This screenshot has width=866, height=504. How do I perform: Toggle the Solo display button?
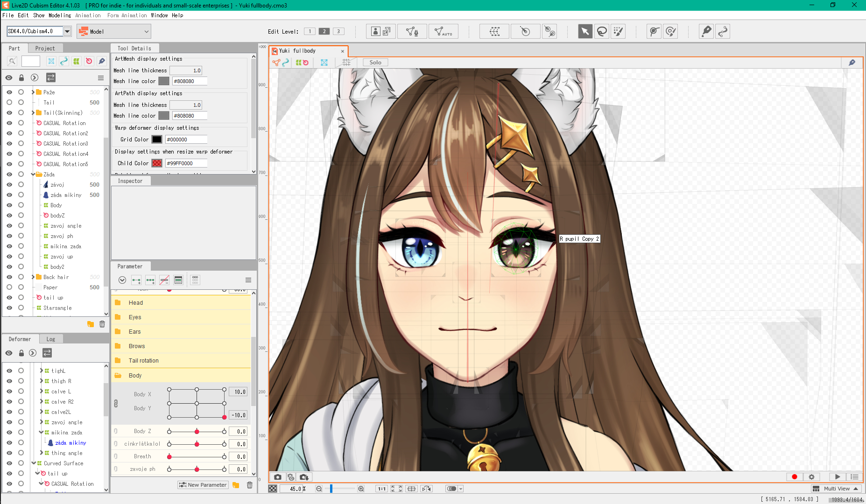coord(375,63)
